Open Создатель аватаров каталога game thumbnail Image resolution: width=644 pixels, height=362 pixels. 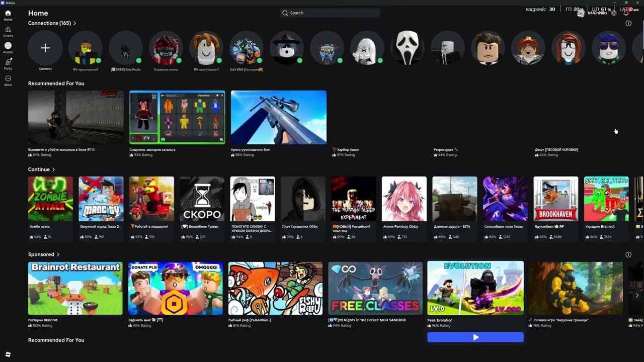point(177,117)
